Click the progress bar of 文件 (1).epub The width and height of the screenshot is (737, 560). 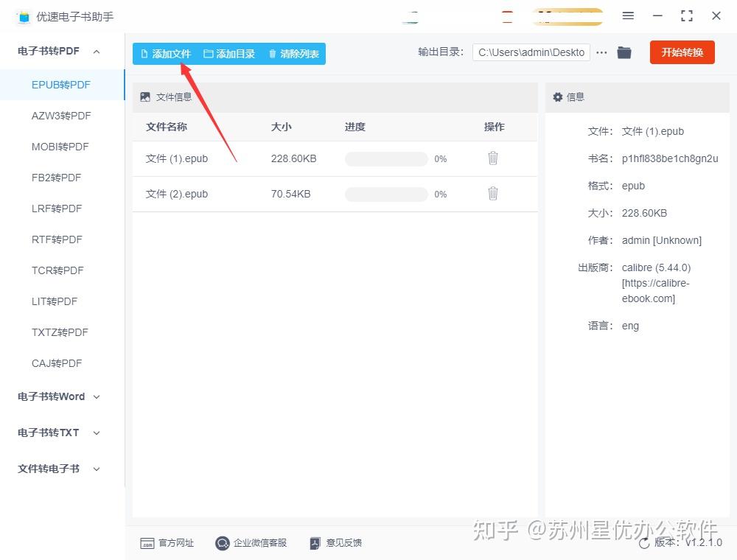[x=386, y=159]
